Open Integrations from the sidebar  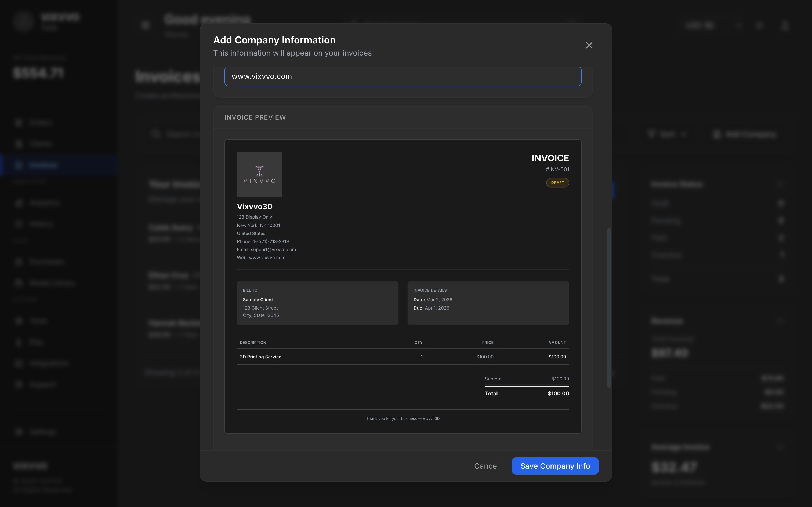(49, 363)
